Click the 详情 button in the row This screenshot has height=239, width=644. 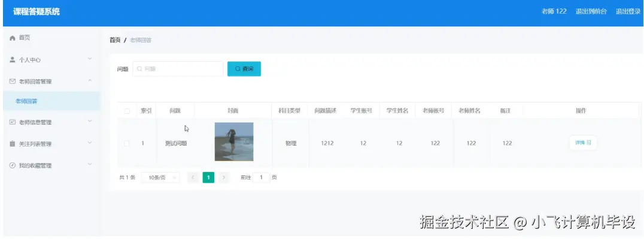point(583,143)
